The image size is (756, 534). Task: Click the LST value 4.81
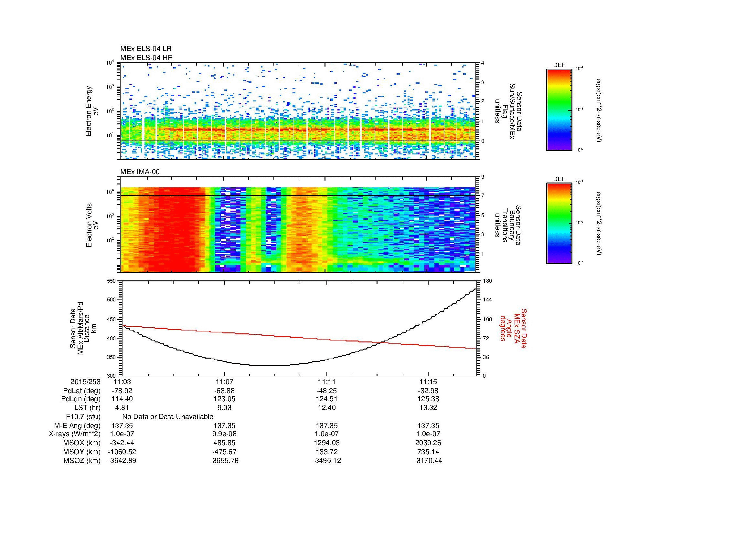point(122,408)
